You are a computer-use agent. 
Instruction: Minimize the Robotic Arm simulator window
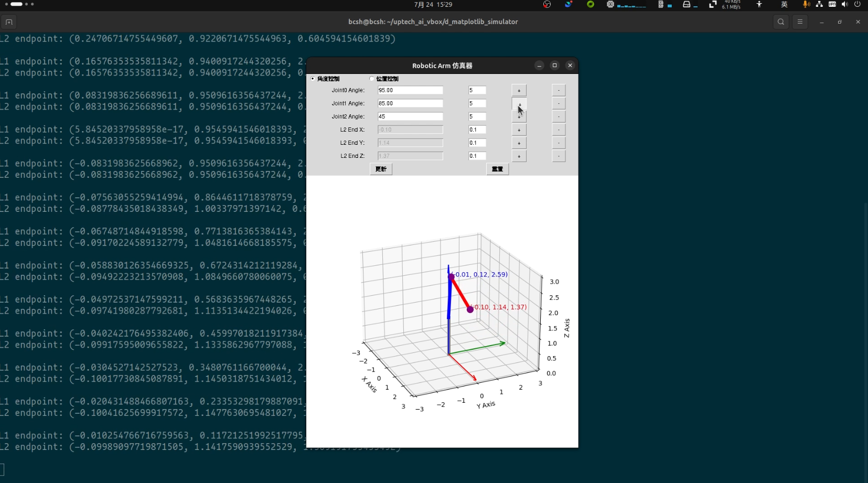point(539,66)
